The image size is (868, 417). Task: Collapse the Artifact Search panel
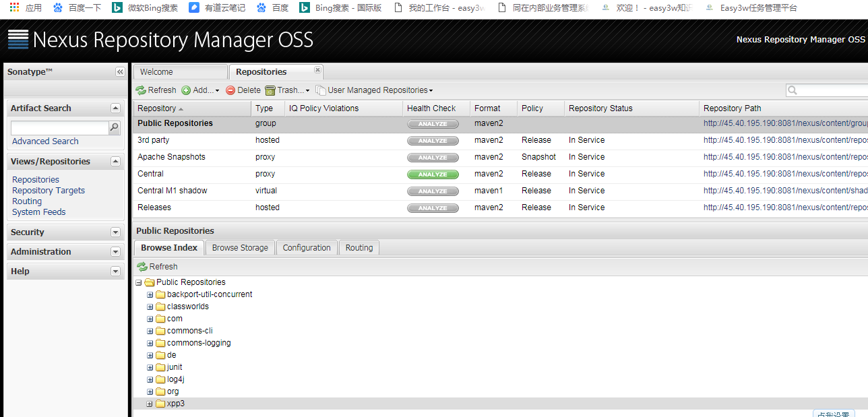[115, 108]
